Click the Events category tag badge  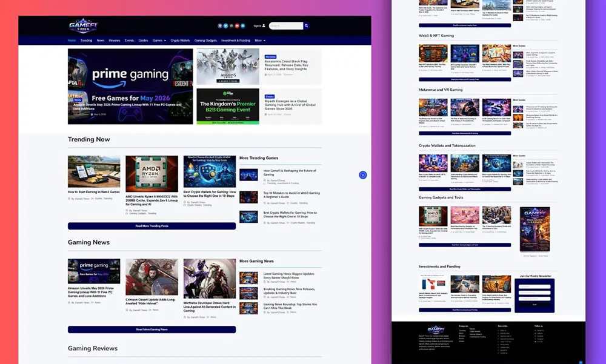pos(270,97)
